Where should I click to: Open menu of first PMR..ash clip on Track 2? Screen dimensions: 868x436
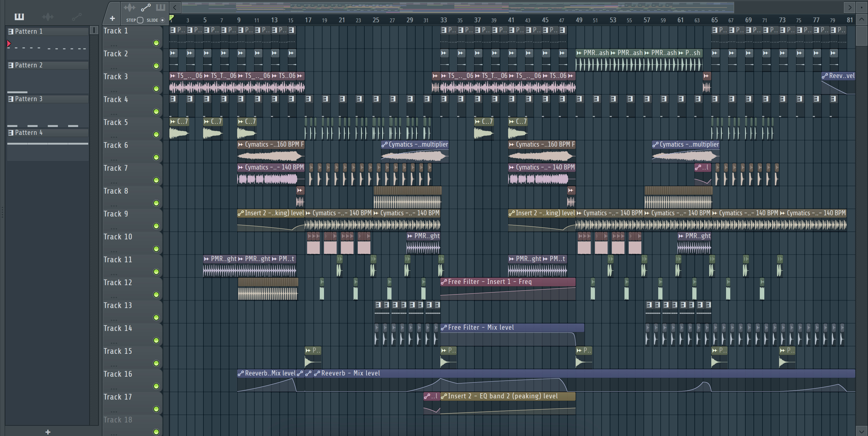(x=579, y=53)
